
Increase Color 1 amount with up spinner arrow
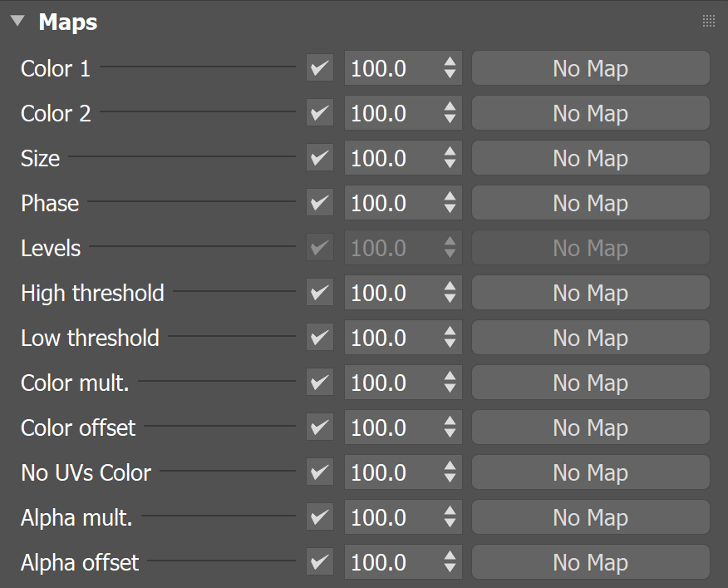point(450,63)
